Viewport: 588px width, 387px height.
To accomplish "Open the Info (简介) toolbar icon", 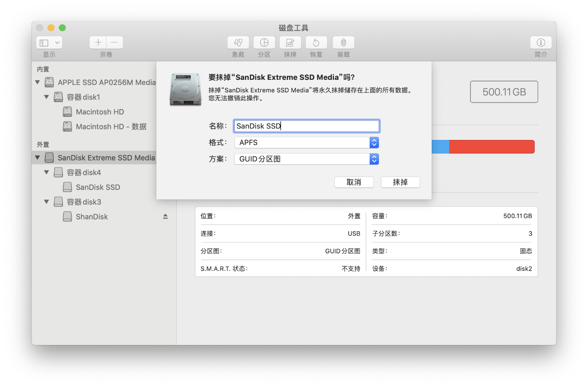I will click(x=541, y=42).
